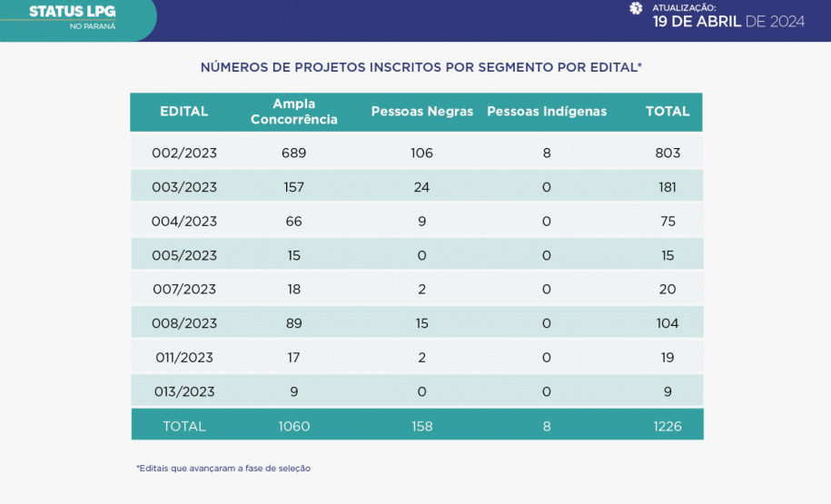
Task: Click the 005/2023 edital cell
Action: [184, 255]
